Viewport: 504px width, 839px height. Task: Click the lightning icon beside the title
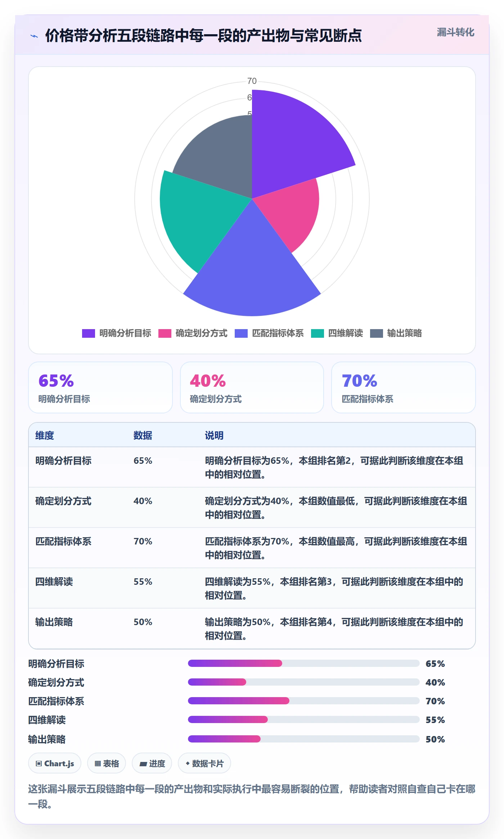pos(34,36)
